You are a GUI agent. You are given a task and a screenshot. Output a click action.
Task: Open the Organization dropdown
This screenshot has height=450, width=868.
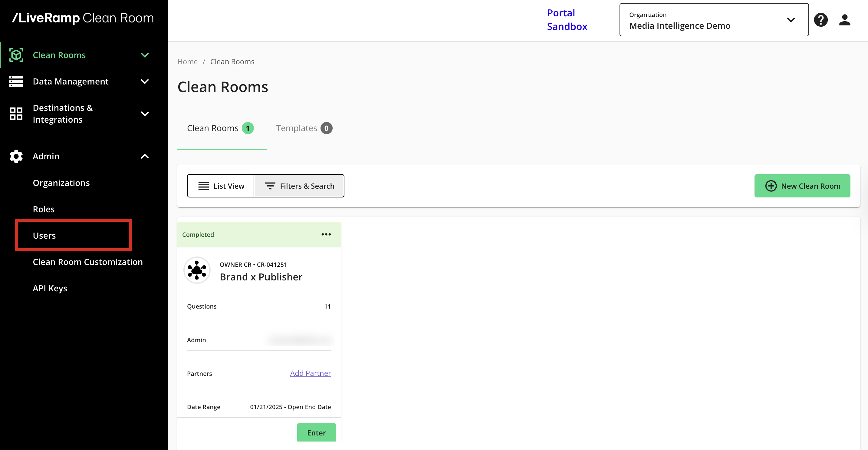coord(714,20)
